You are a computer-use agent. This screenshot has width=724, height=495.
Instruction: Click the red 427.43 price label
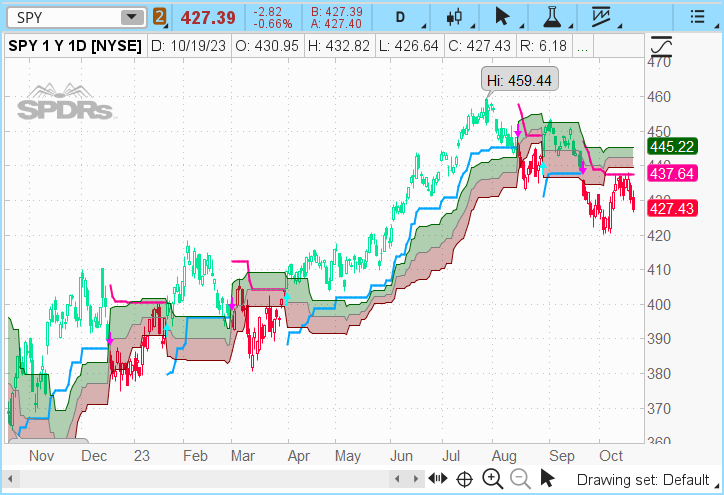click(672, 208)
